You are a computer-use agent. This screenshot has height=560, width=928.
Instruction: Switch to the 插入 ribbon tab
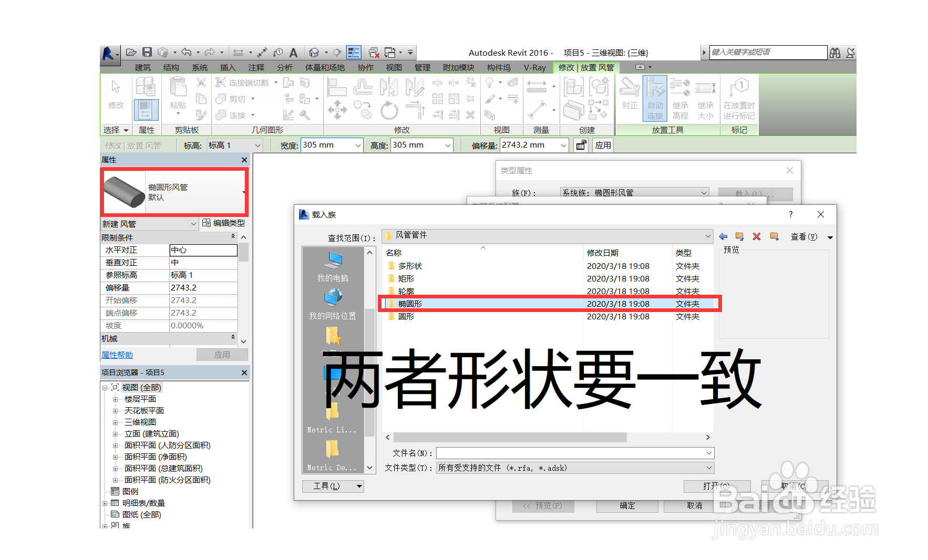pyautogui.click(x=228, y=67)
